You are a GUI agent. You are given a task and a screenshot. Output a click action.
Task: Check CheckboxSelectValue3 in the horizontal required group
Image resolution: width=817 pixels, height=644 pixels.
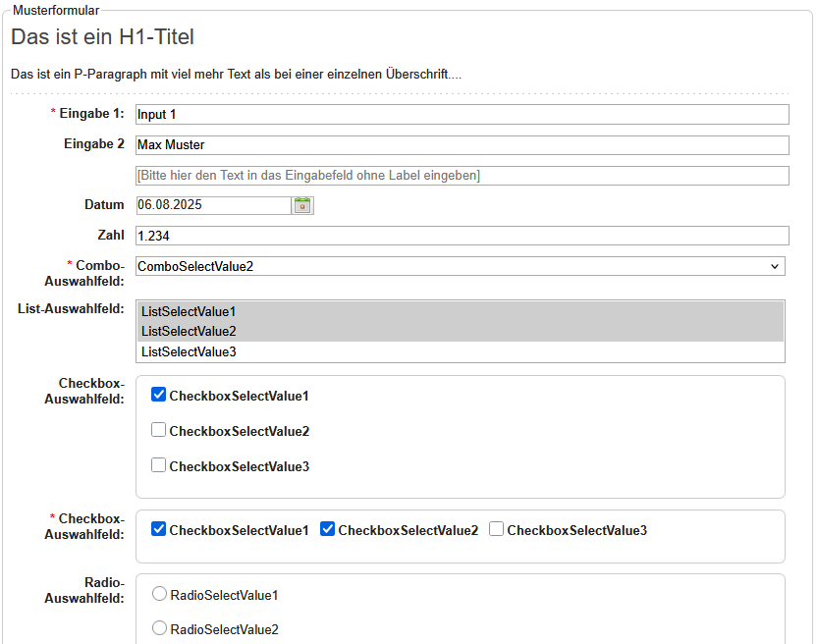496,529
